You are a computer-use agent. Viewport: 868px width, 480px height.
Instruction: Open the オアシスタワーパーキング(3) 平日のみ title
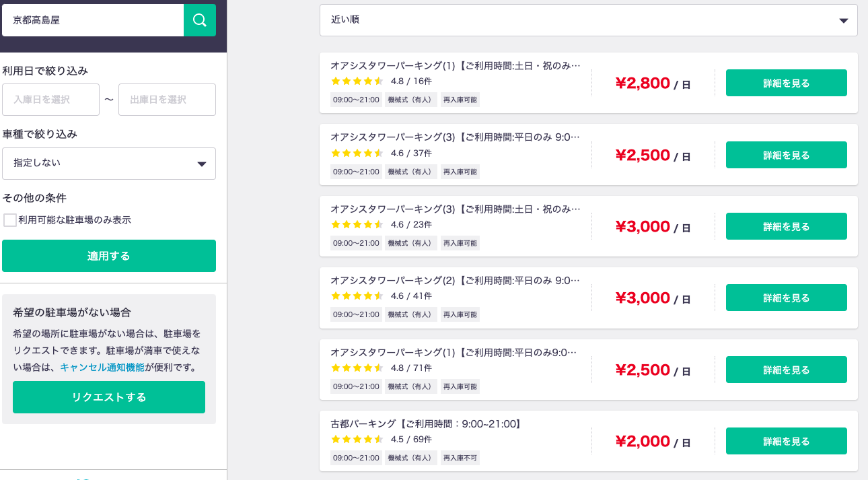[x=456, y=137]
